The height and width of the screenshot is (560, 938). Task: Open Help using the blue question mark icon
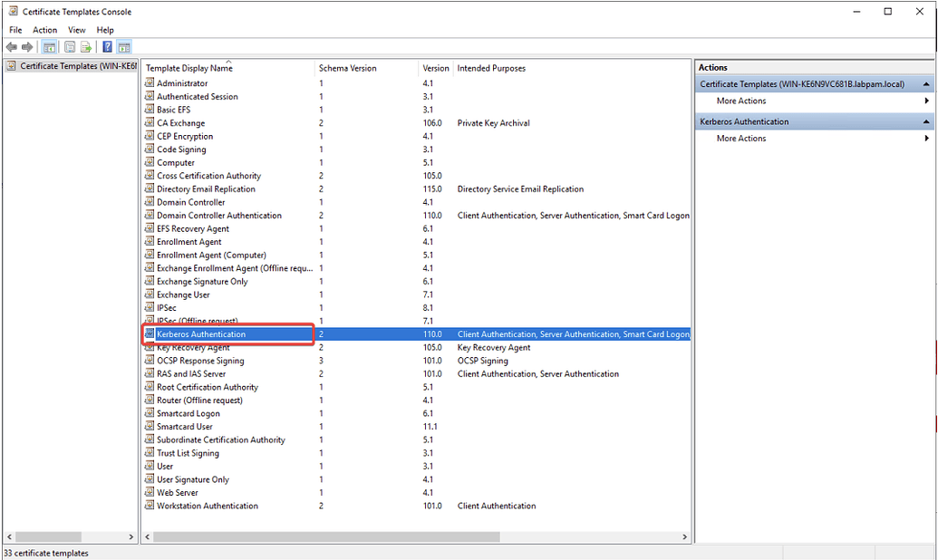pos(107,47)
